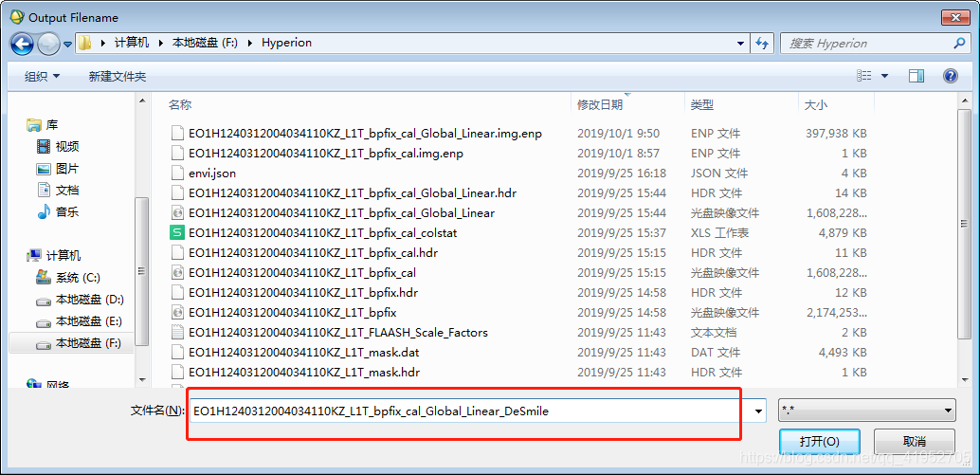980x475 pixels.
Task: Select bpfix disc image file
Action: [x=292, y=313]
